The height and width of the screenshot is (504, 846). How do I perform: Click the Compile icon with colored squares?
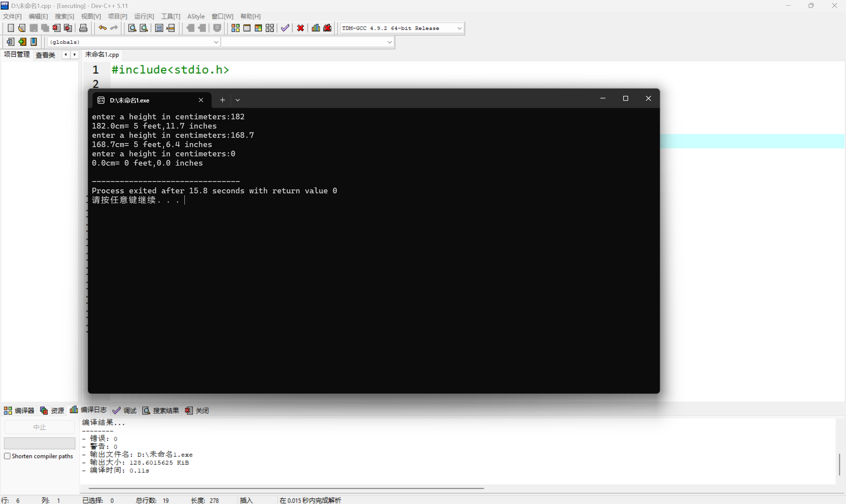coord(235,28)
